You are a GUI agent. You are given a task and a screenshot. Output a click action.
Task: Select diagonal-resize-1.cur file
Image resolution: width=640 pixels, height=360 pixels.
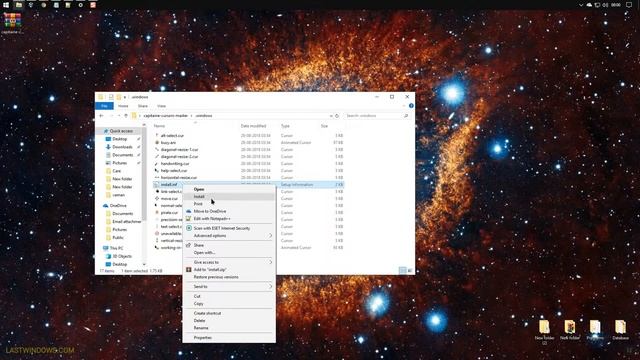[179, 150]
